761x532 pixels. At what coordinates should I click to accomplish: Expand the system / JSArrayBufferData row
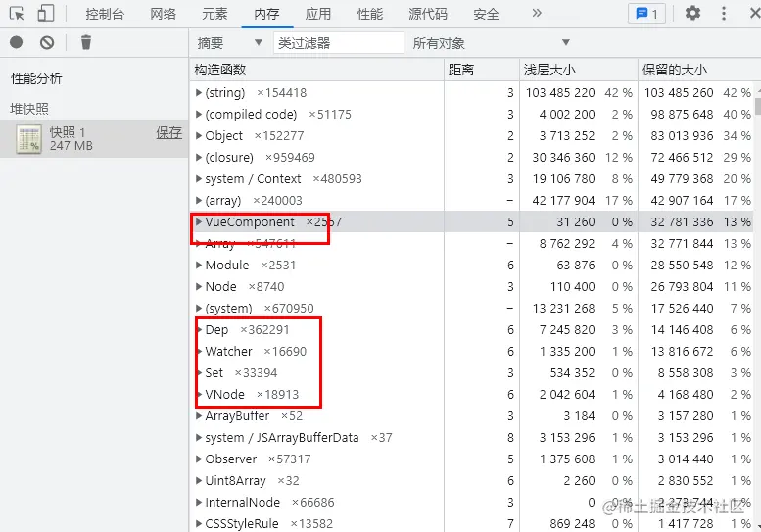click(x=199, y=437)
